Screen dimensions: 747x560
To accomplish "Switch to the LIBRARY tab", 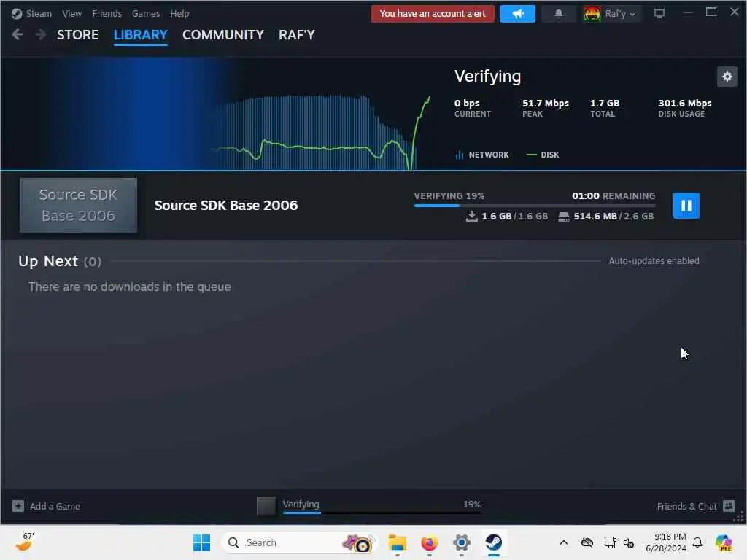I will click(x=141, y=35).
